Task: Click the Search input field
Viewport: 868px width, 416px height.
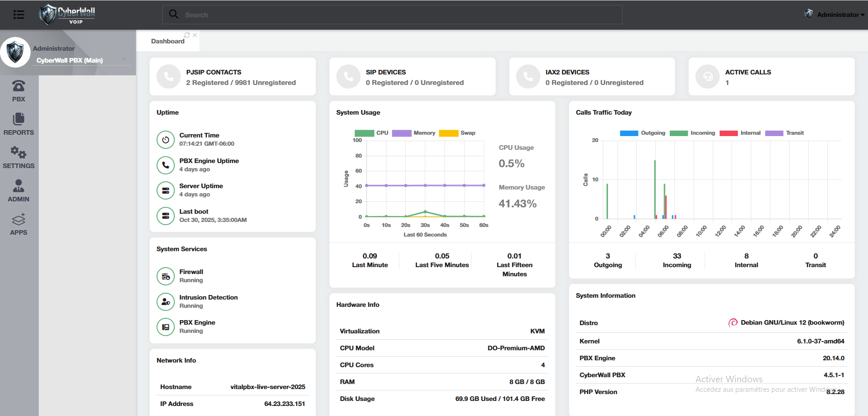Action: point(392,15)
